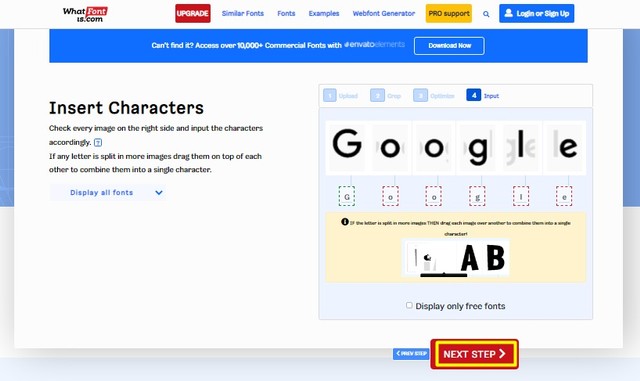Image resolution: width=640 pixels, height=381 pixels.
Task: Click the input box containing G
Action: 347,196
